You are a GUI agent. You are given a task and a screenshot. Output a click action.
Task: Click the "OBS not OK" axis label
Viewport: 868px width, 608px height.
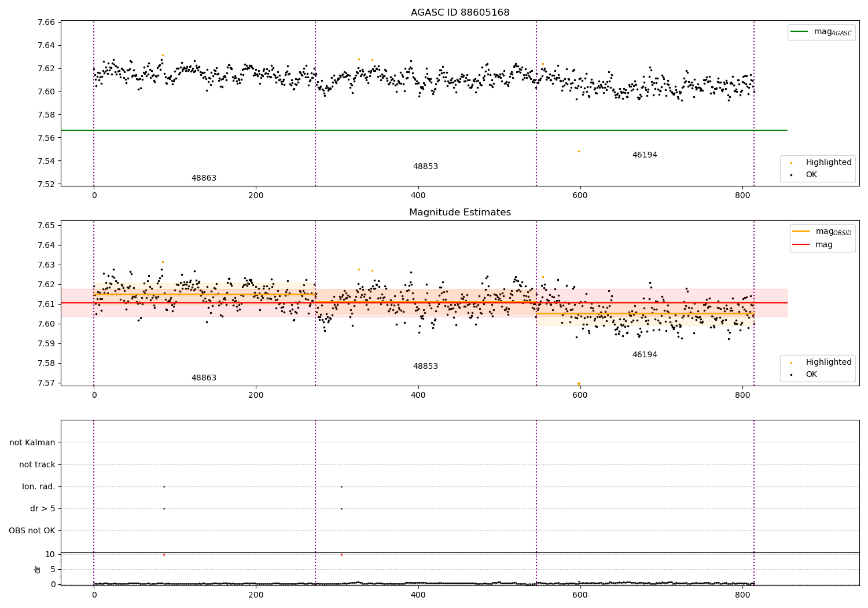[32, 531]
